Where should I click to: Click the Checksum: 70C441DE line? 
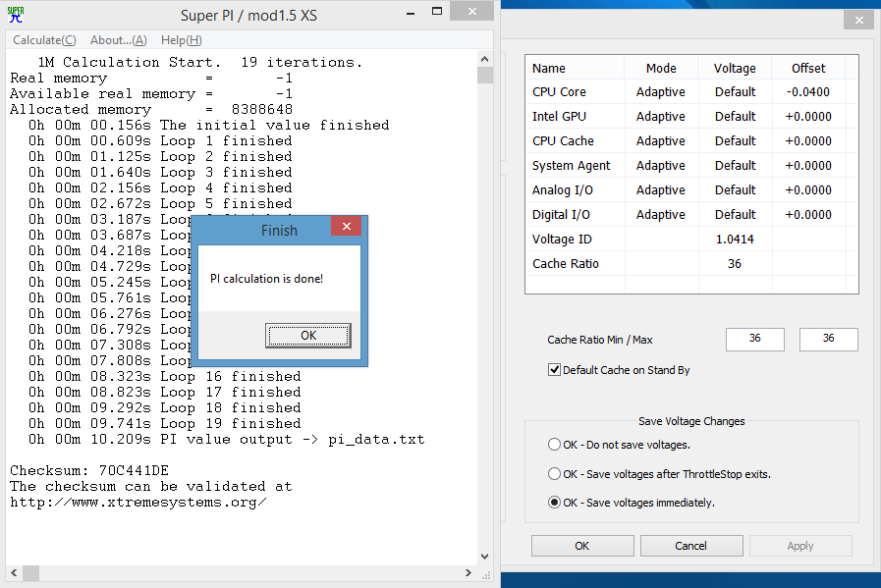tap(89, 470)
